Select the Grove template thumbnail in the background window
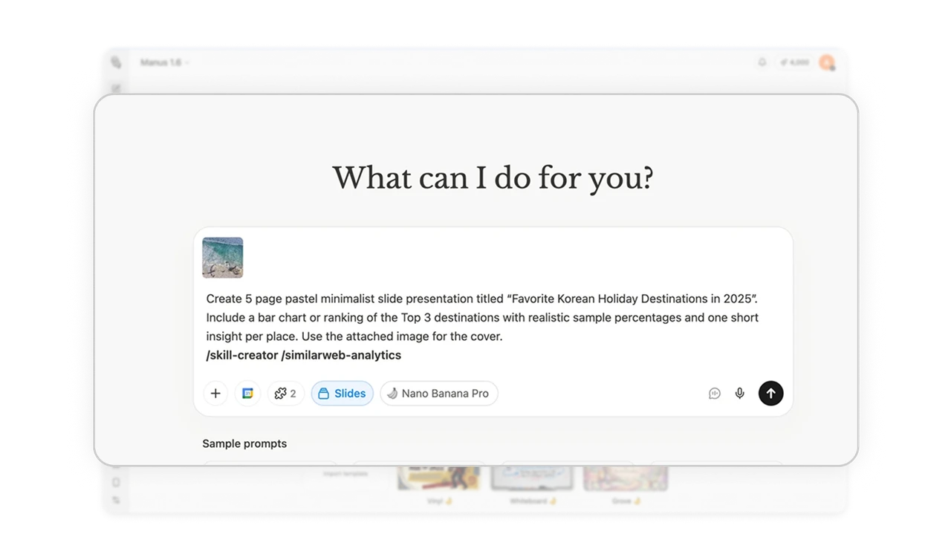 (626, 478)
